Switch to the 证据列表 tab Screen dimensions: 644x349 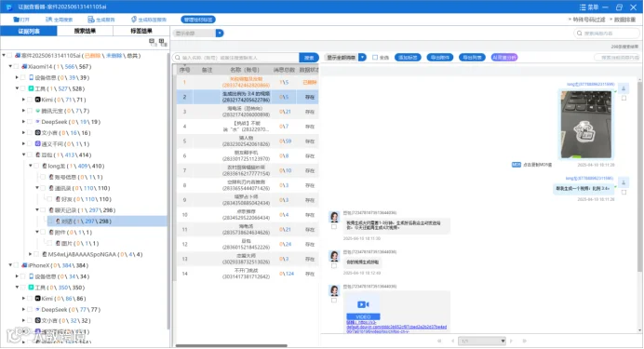(x=29, y=31)
